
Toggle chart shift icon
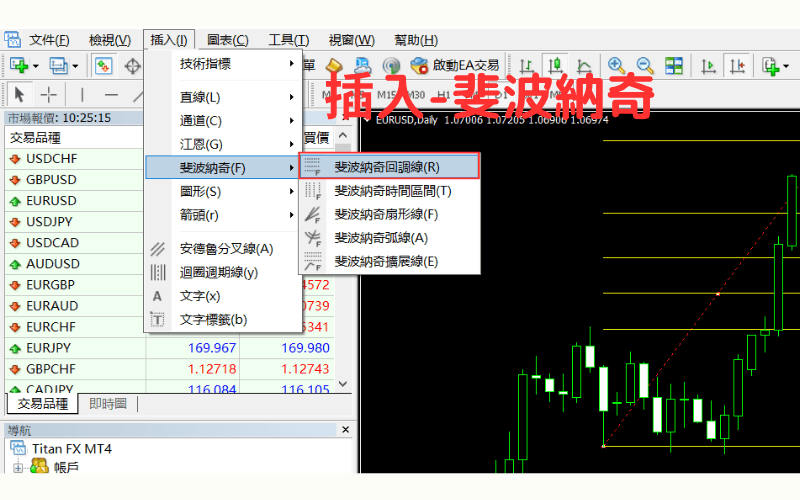click(x=737, y=66)
